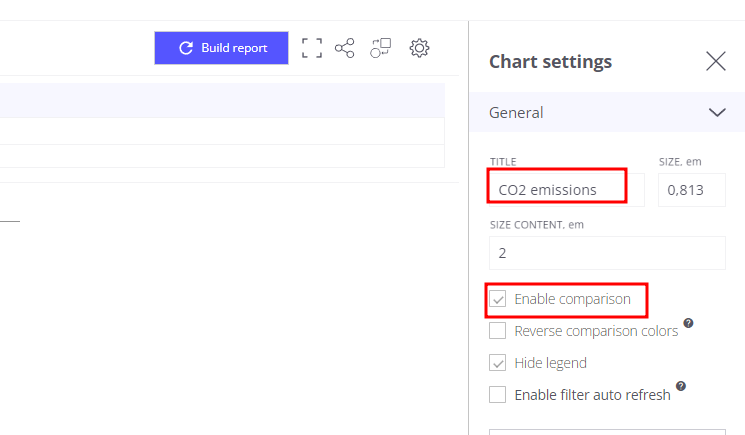Viewport: 745px width, 435px height.
Task: Close the Chart settings panel
Action: (x=716, y=62)
